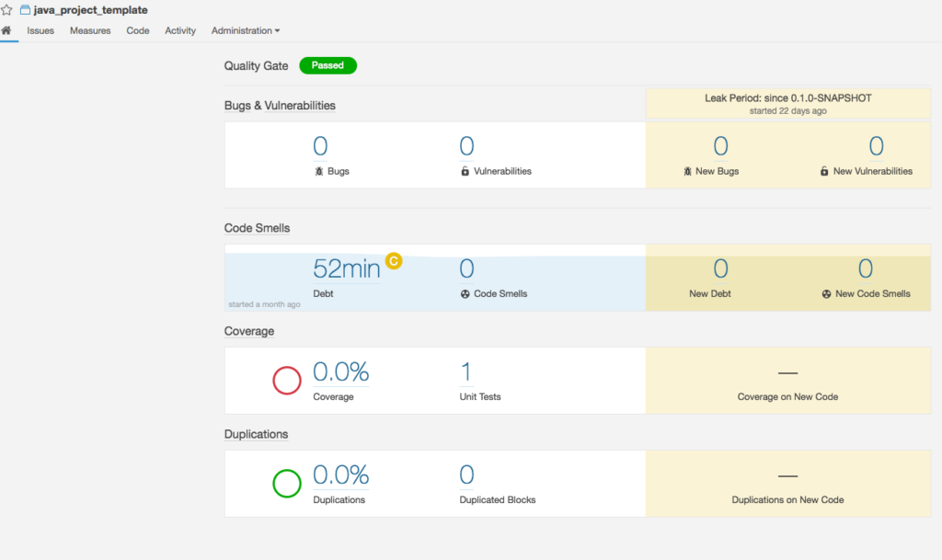The image size is (942, 560).
Task: Click the icon beside Code Smells count label
Action: point(465,293)
